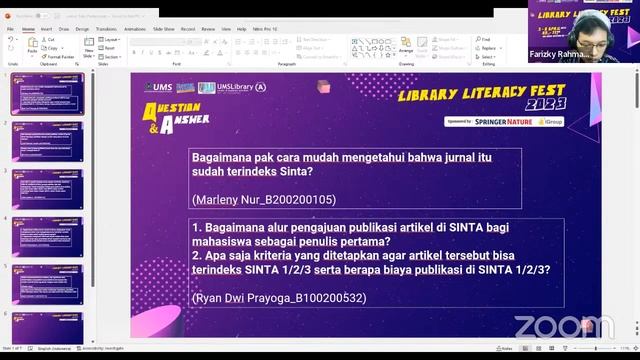Toggle Underline formatting
The height and width of the screenshot is (360, 640).
pyautogui.click(x=151, y=53)
